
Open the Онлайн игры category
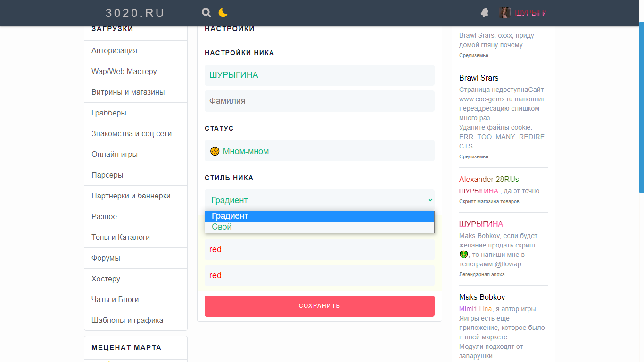115,155
